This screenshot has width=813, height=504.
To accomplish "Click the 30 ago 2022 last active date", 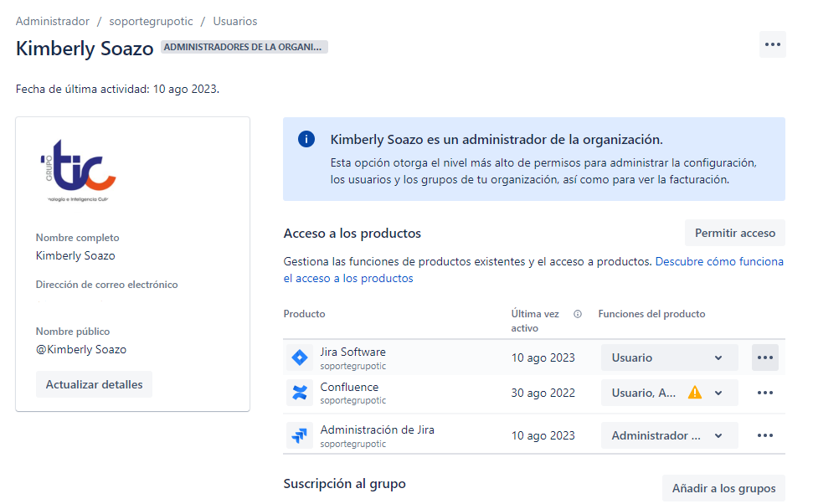I will pyautogui.click(x=543, y=393).
